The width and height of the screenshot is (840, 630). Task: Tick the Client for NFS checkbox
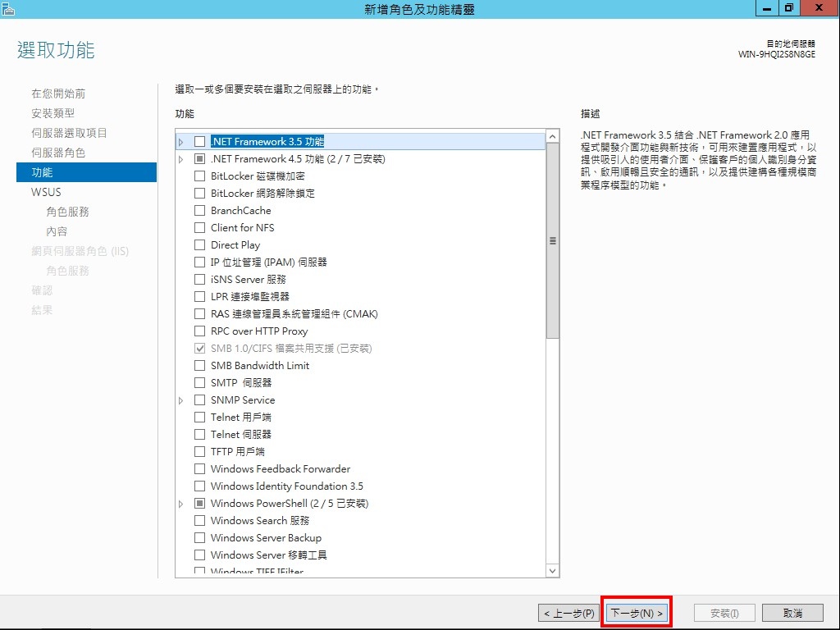point(200,228)
